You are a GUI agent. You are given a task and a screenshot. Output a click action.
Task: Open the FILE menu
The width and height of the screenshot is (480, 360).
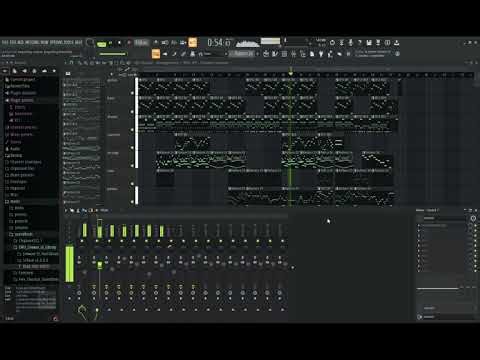pos(5,43)
